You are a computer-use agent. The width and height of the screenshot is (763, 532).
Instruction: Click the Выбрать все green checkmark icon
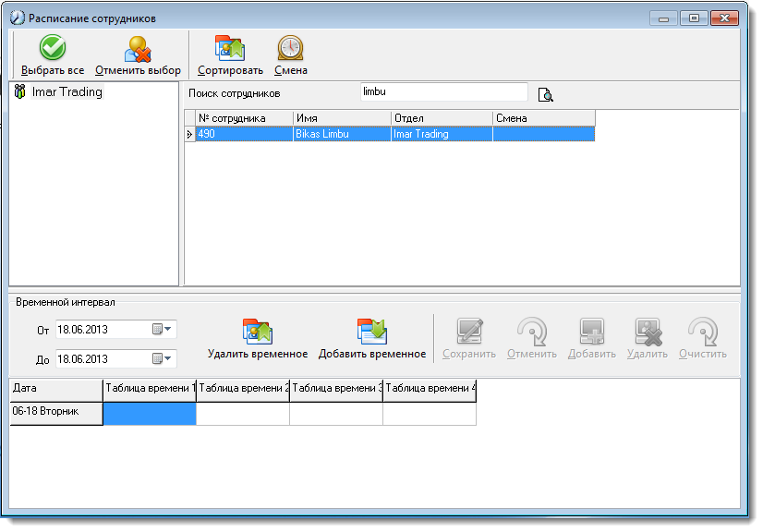pyautogui.click(x=53, y=47)
